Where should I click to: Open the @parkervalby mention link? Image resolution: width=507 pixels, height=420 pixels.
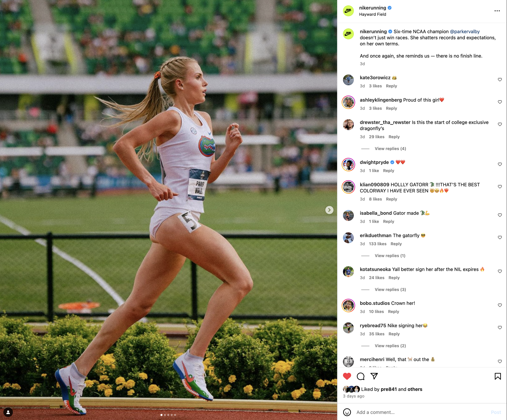[464, 32]
